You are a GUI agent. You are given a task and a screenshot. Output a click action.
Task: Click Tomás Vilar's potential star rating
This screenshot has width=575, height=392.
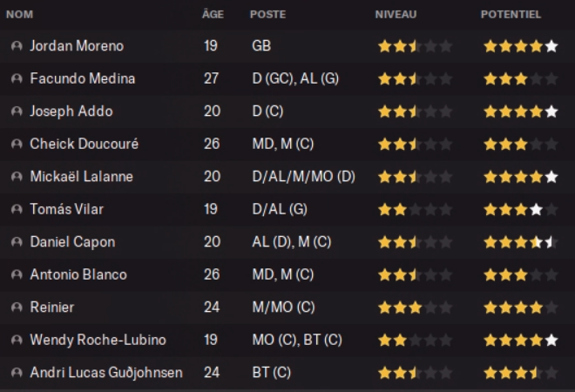[520, 210]
